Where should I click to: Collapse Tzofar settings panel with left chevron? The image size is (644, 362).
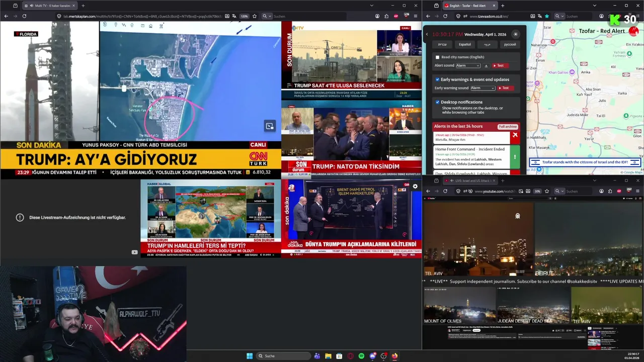point(427,35)
